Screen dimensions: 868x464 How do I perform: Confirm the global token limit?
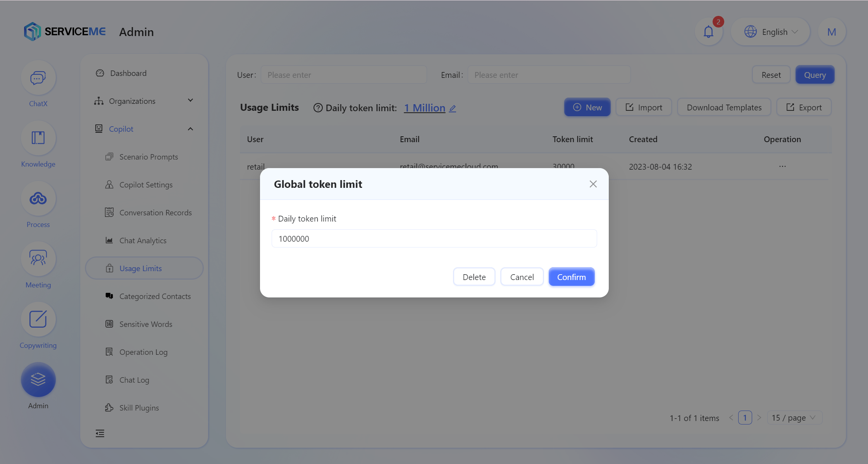click(571, 277)
